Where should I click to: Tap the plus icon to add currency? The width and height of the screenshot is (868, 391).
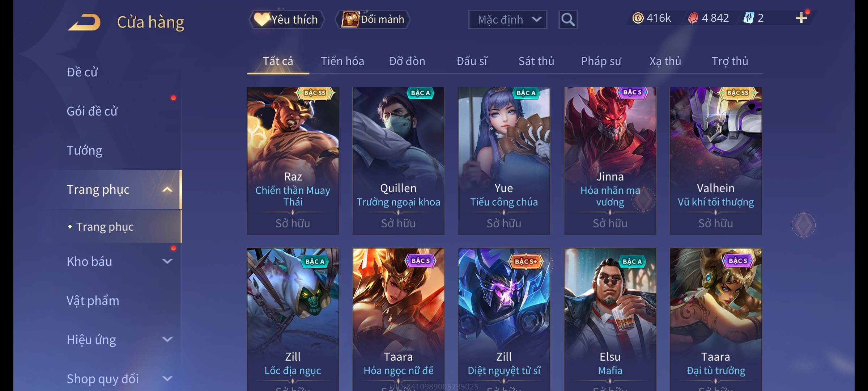tap(801, 18)
